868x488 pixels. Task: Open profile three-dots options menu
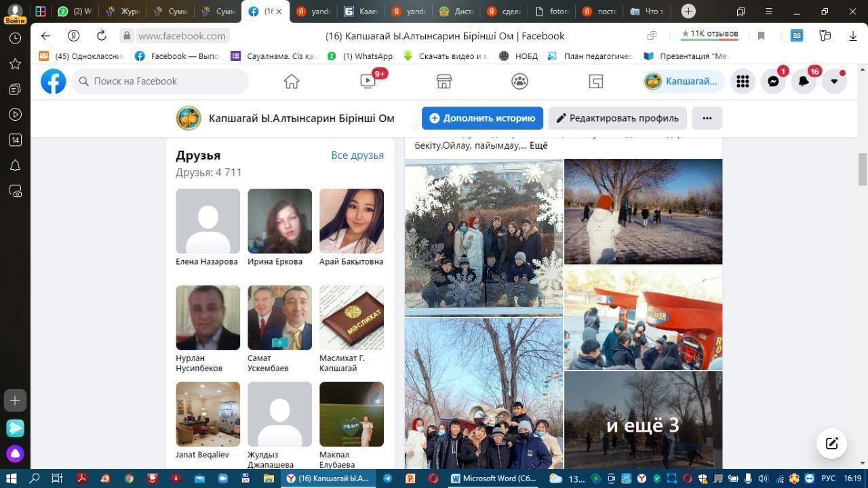click(x=707, y=118)
